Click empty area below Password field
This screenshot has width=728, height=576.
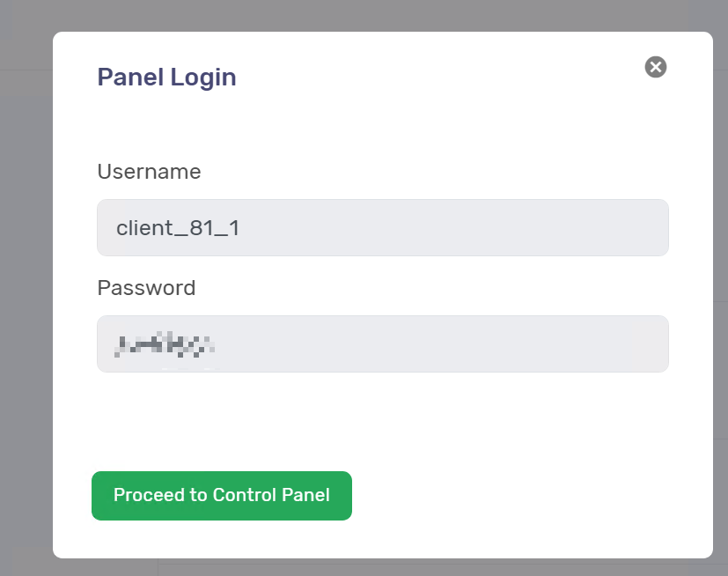pyautogui.click(x=383, y=420)
